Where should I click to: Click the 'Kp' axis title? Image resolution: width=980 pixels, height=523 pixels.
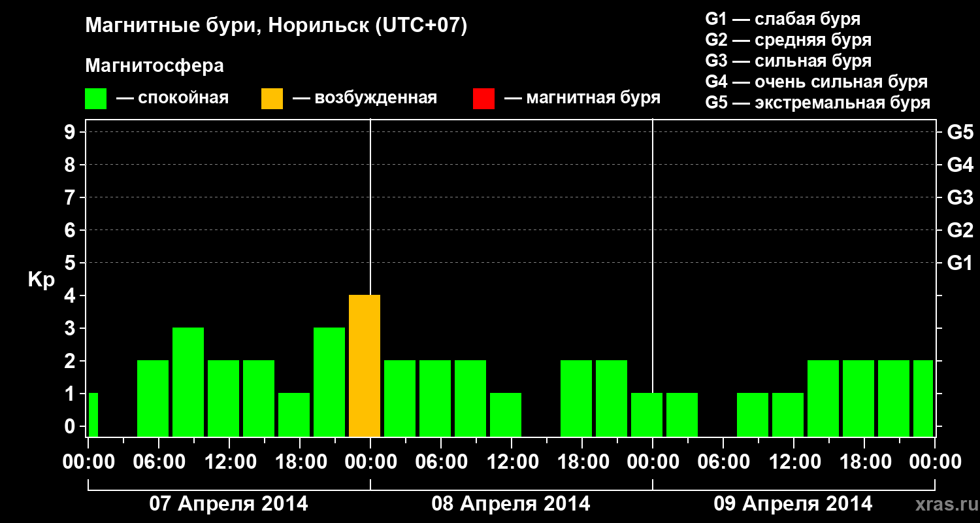point(41,279)
